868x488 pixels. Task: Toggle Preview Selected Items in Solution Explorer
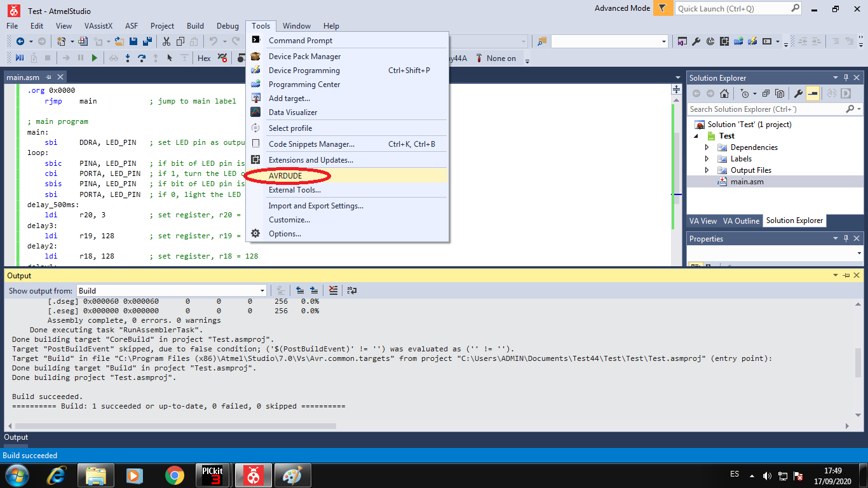[x=813, y=93]
